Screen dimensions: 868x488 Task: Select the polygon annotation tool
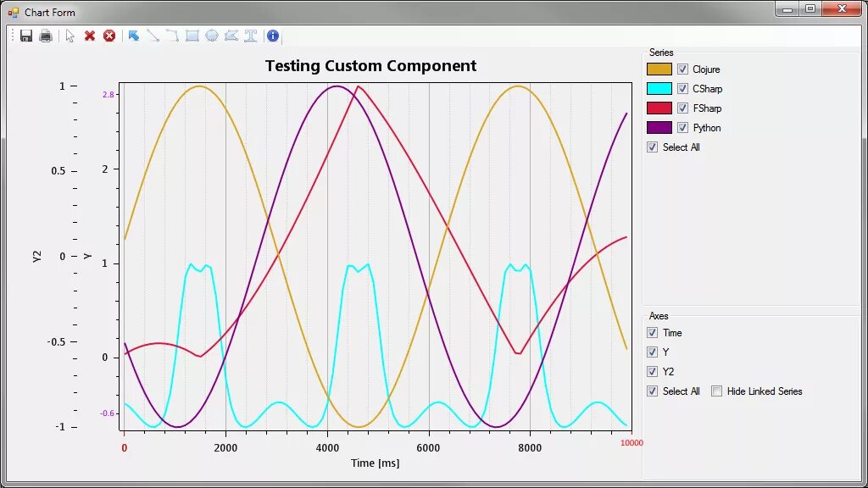(x=231, y=36)
